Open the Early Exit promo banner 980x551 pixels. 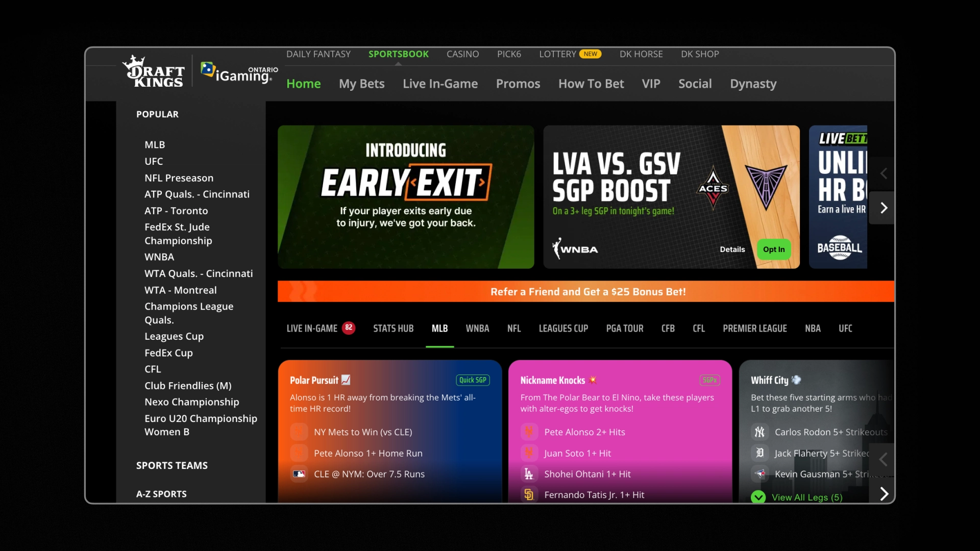(406, 197)
